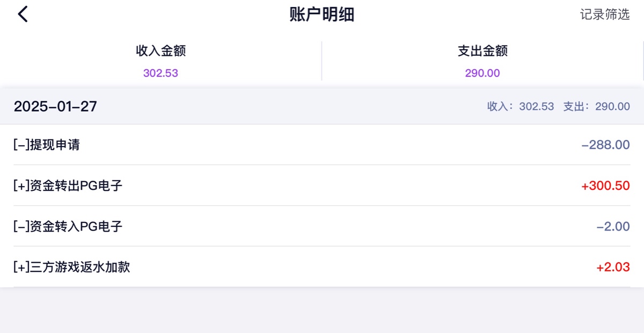The image size is (644, 333).
Task: Open the 三方游戏返水加款 transaction entry
Action: (x=72, y=267)
